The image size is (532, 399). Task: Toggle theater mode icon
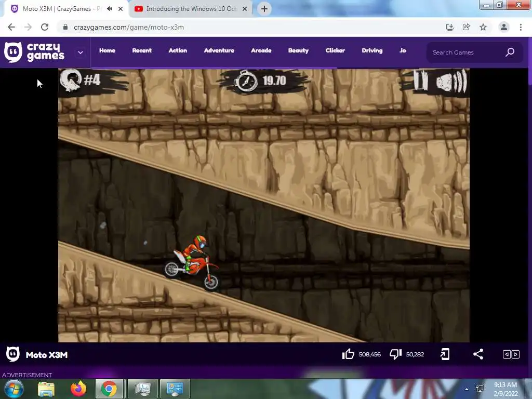click(511, 354)
